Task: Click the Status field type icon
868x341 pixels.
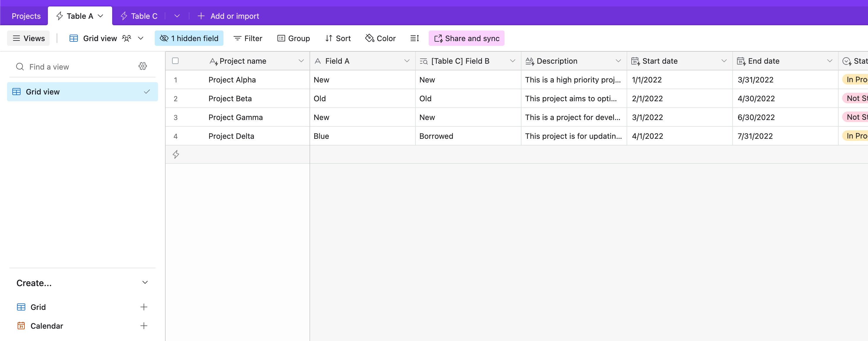Action: [x=847, y=61]
